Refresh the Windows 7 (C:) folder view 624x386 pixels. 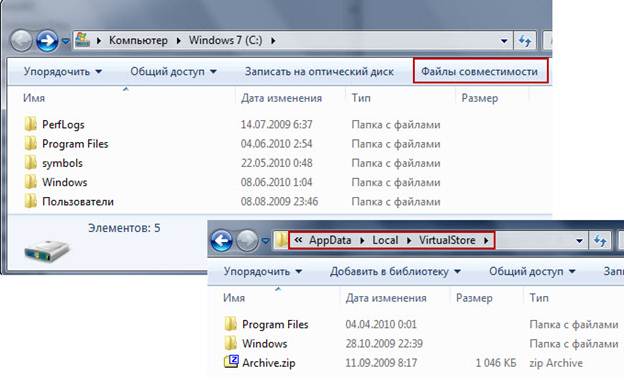pyautogui.click(x=525, y=41)
